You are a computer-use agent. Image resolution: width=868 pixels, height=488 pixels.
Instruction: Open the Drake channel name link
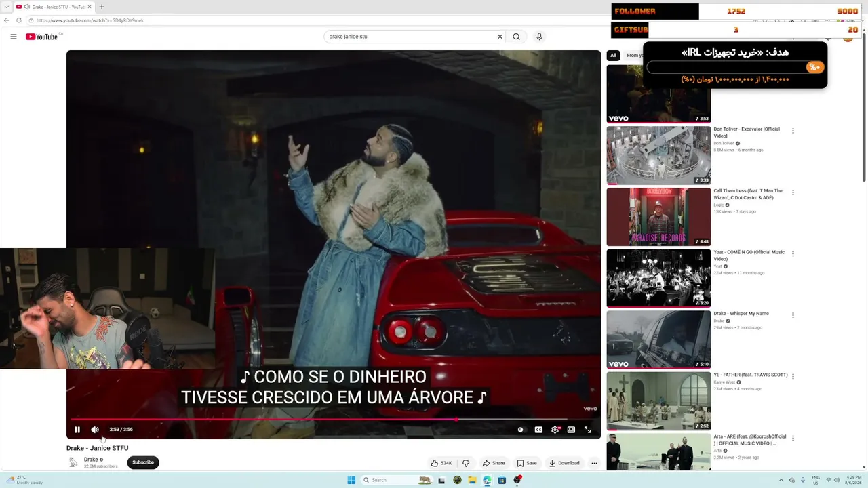[x=91, y=460]
